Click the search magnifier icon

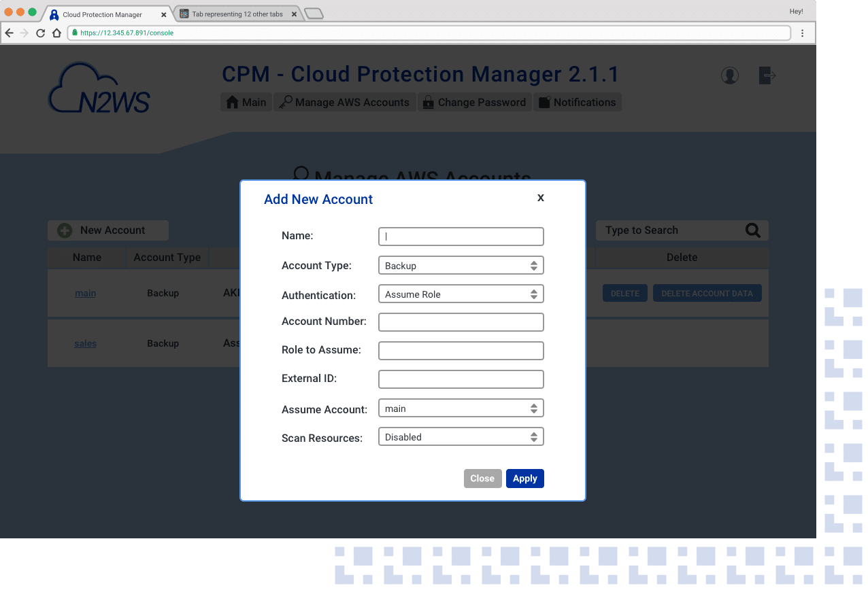pos(753,230)
